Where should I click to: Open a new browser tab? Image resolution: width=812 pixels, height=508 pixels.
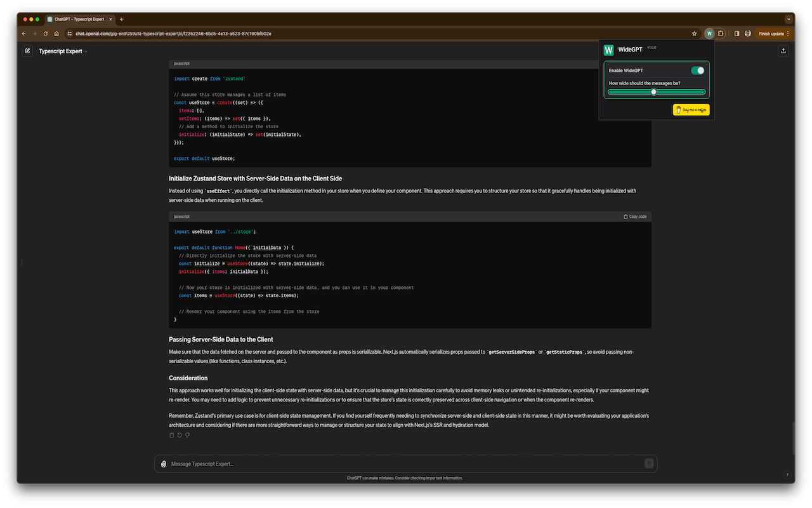[122, 19]
